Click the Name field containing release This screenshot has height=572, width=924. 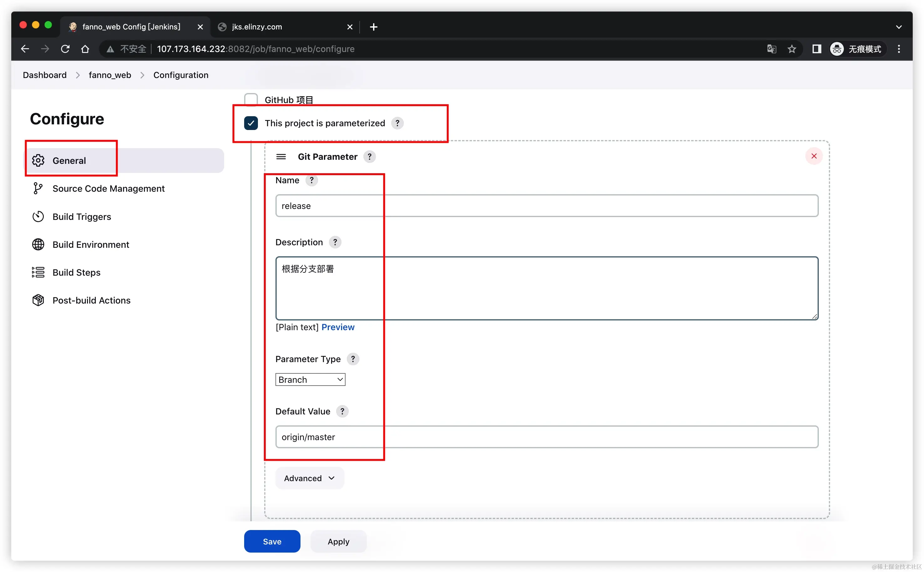click(547, 206)
